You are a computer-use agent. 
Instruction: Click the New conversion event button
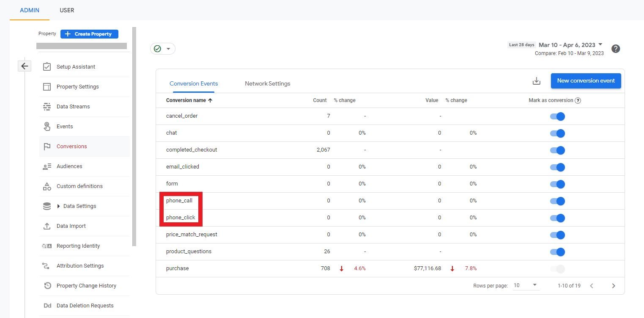[x=586, y=81]
